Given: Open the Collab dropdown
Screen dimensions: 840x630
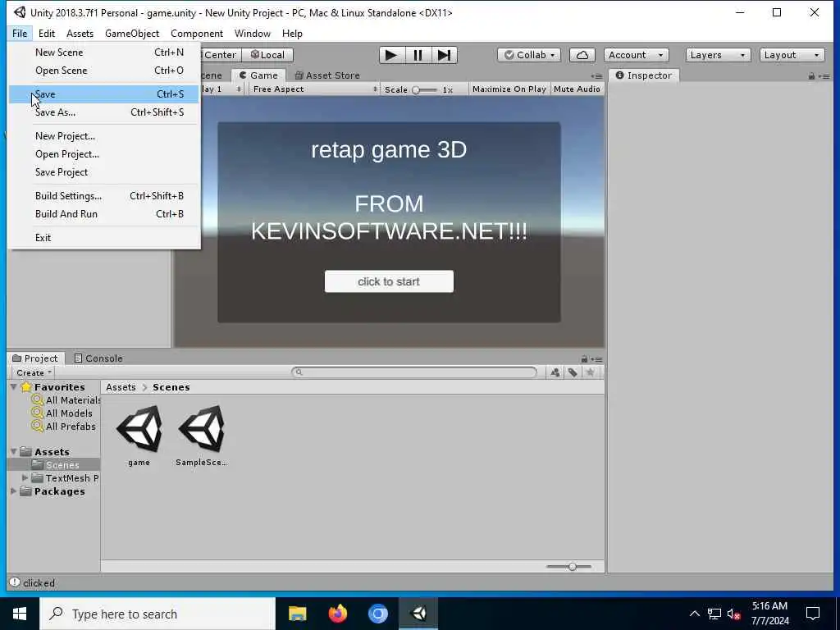Looking at the screenshot, I should pyautogui.click(x=529, y=55).
